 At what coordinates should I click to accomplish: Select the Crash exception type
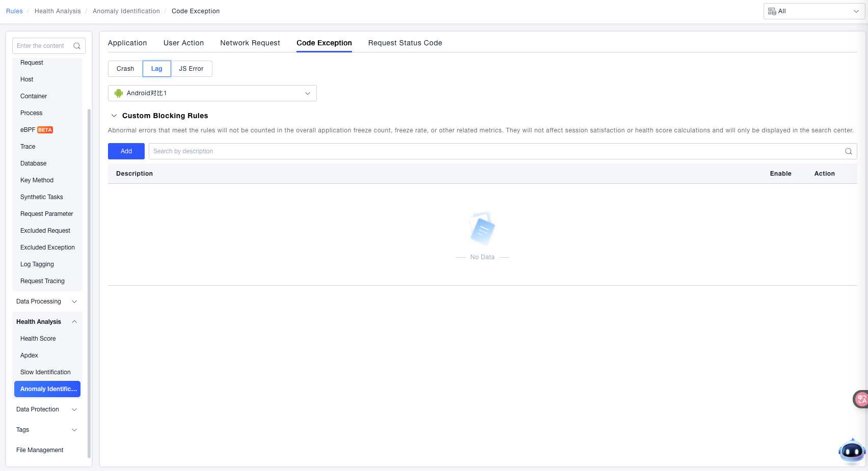pyautogui.click(x=125, y=69)
